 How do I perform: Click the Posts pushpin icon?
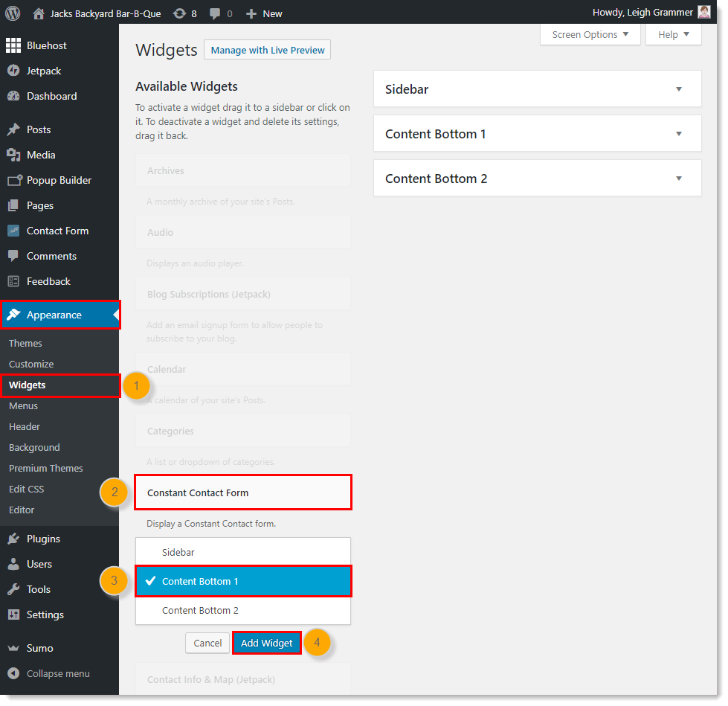13,129
